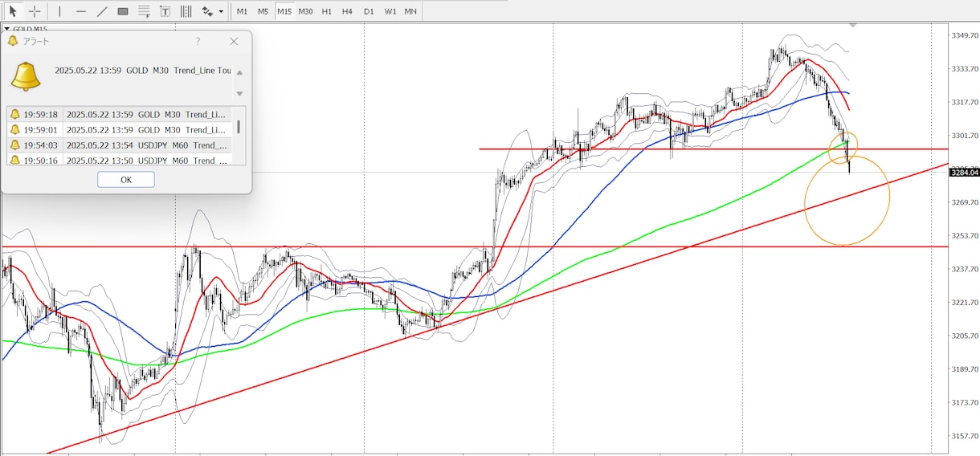Switch chart to H1 timeframe

pos(327,11)
